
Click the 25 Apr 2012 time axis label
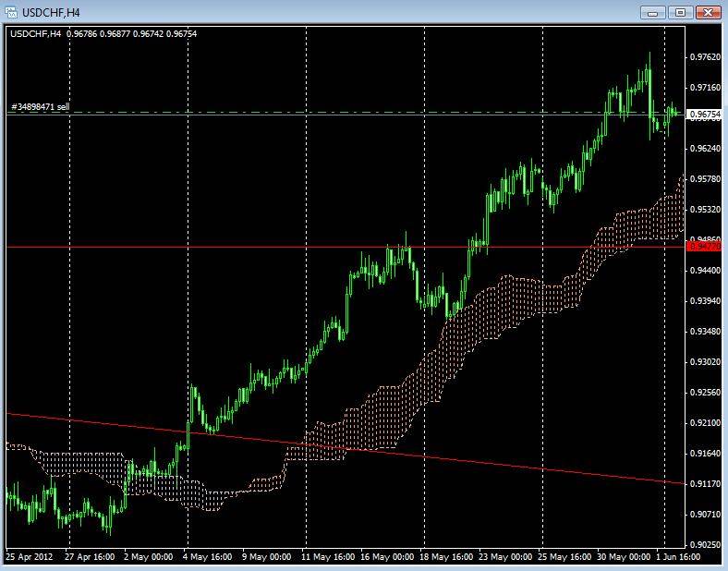pos(30,557)
